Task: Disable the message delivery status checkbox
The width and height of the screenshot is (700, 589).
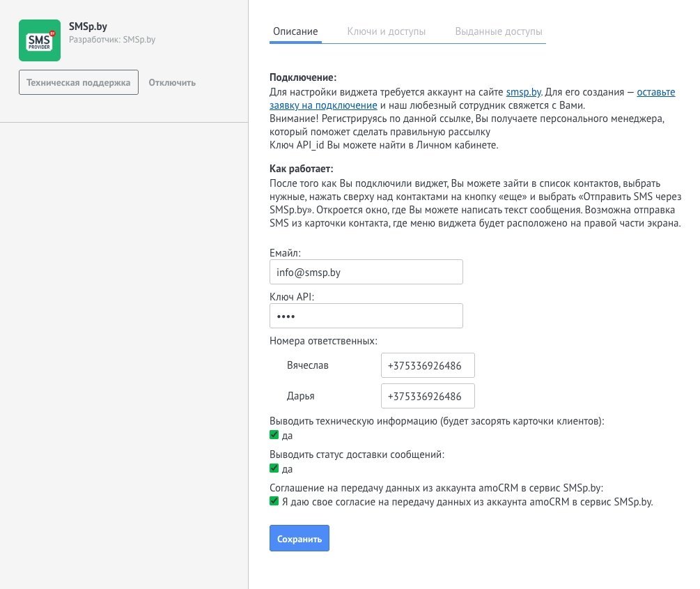Action: pos(274,468)
